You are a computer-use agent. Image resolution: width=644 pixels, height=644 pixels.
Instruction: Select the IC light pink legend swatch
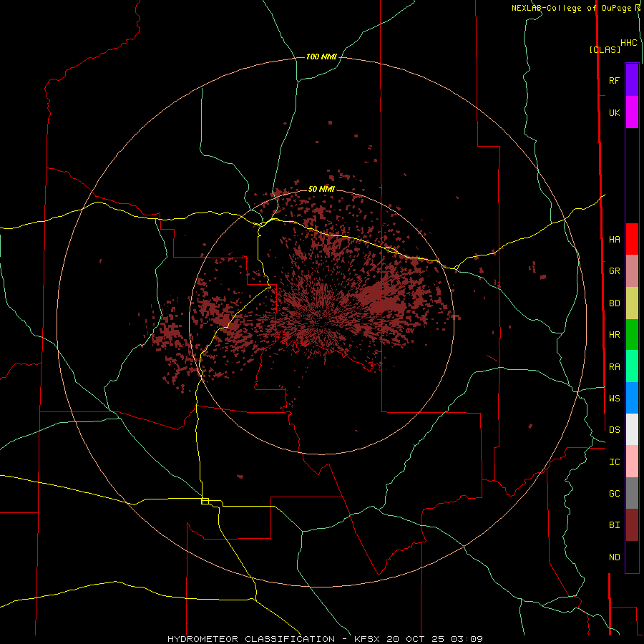point(632,462)
